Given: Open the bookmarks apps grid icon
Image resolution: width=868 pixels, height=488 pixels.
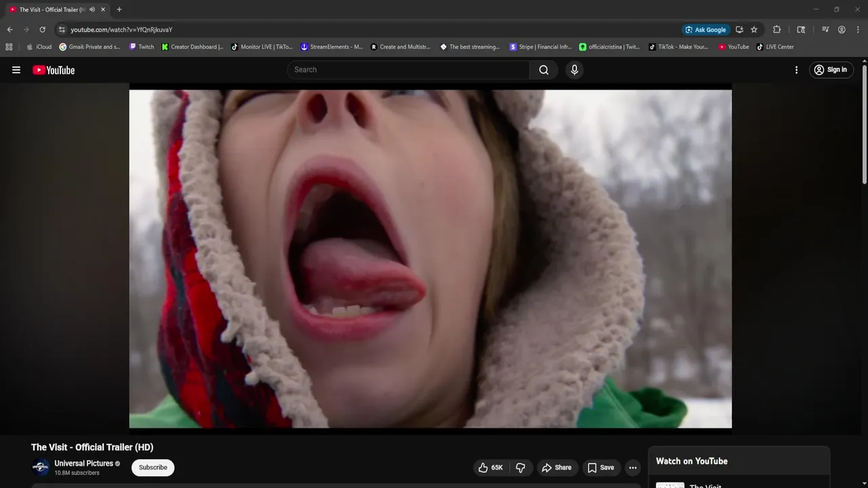Looking at the screenshot, I should [x=9, y=47].
